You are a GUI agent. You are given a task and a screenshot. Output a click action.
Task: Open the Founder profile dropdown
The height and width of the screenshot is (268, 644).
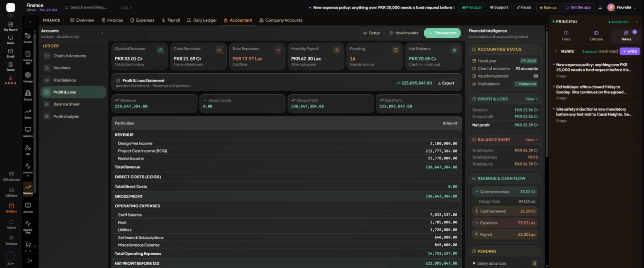[621, 8]
